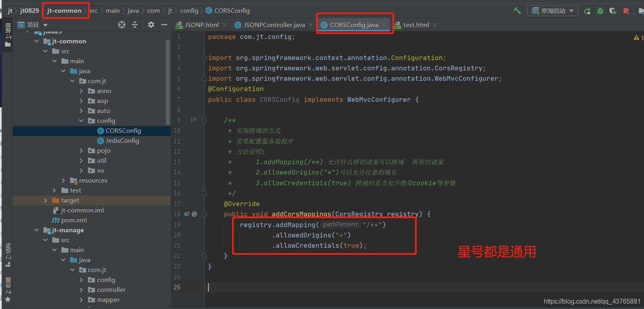The width and height of the screenshot is (644, 309).
Task: Expand the mapper package
Action: click(81, 299)
